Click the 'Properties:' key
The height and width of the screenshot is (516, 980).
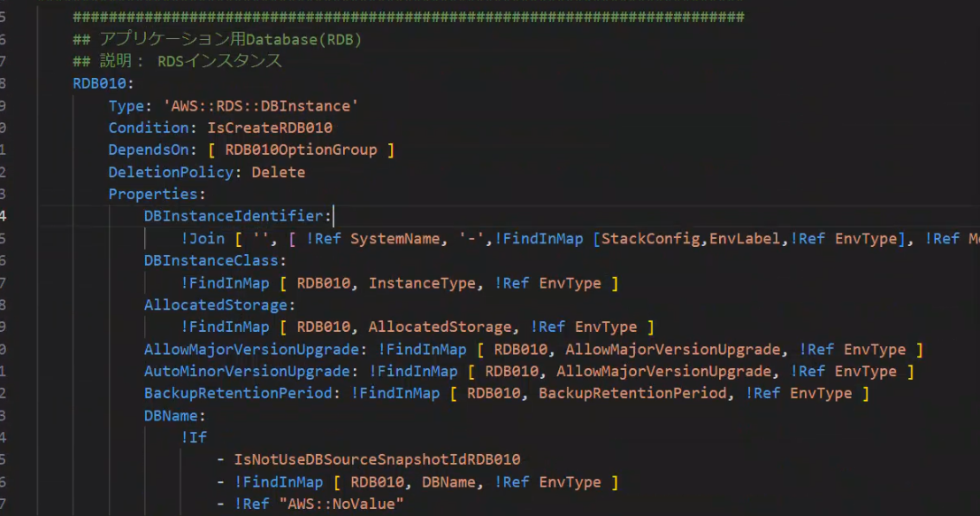(157, 195)
